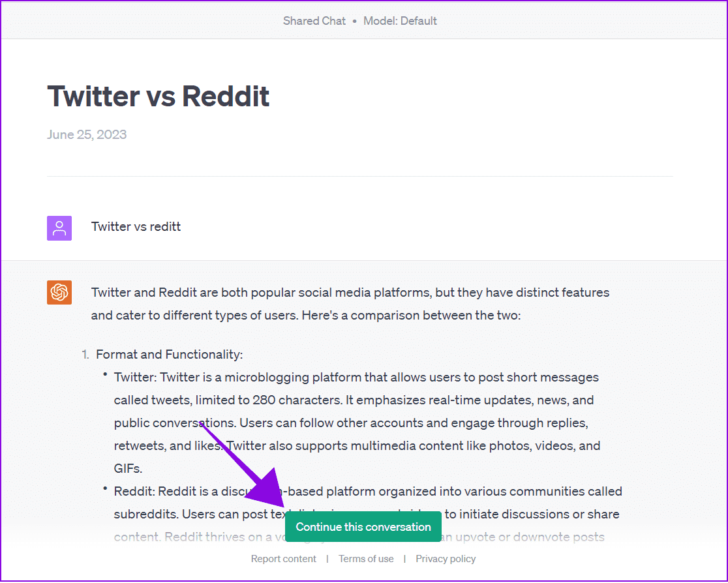Viewport: 728px width, 583px height.
Task: Click the purple user avatar icon
Action: click(x=59, y=228)
